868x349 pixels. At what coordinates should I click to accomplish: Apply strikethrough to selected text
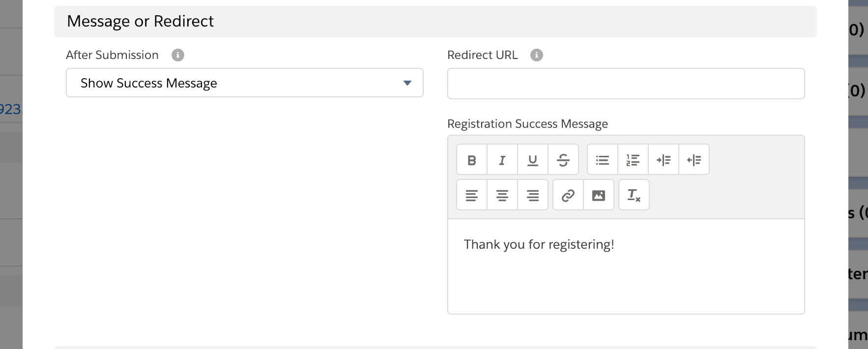[563, 160]
